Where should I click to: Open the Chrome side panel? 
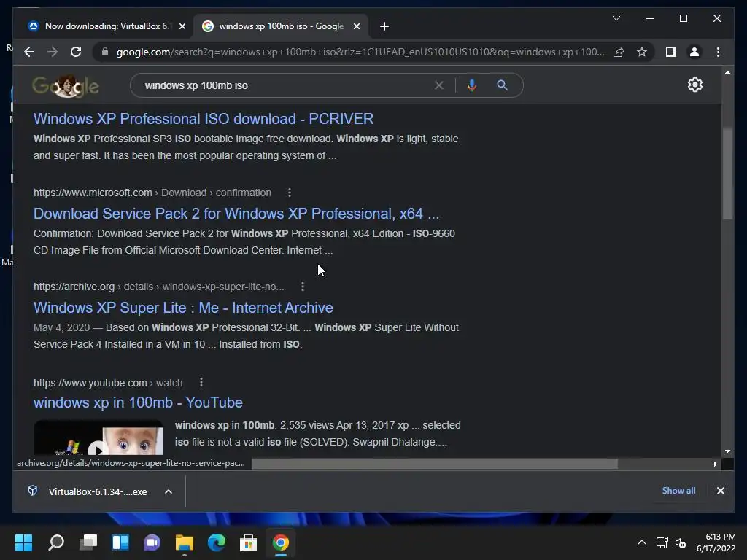671,52
